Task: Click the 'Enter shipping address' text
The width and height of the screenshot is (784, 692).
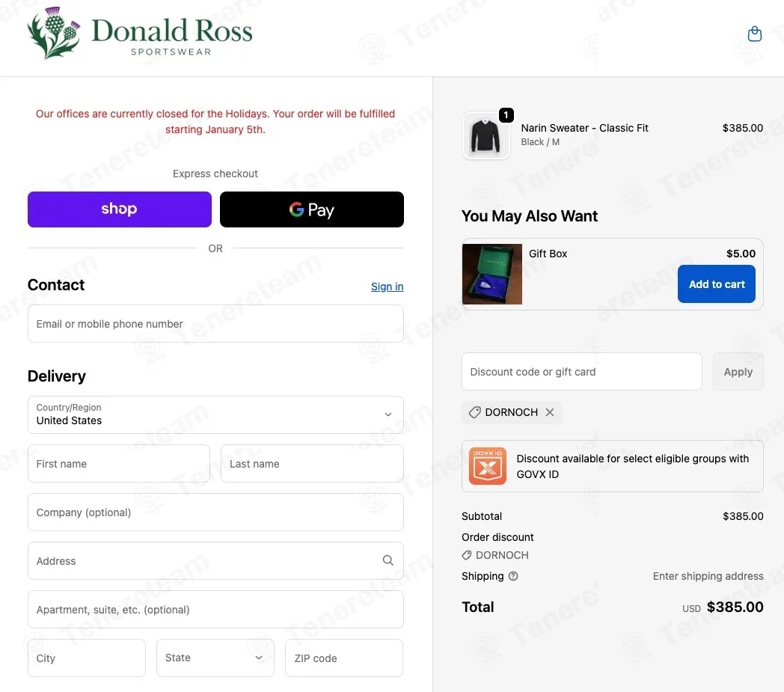Action: pyautogui.click(x=708, y=576)
